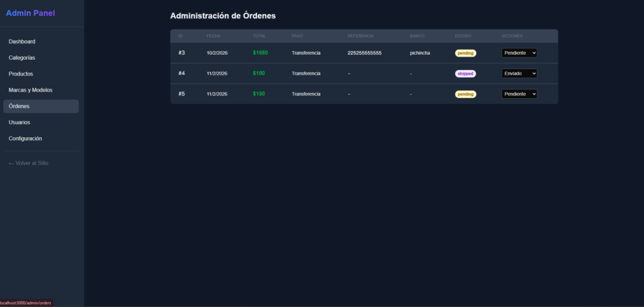The image size is (644, 307).
Task: Open status dropdown for order #3
Action: click(519, 53)
